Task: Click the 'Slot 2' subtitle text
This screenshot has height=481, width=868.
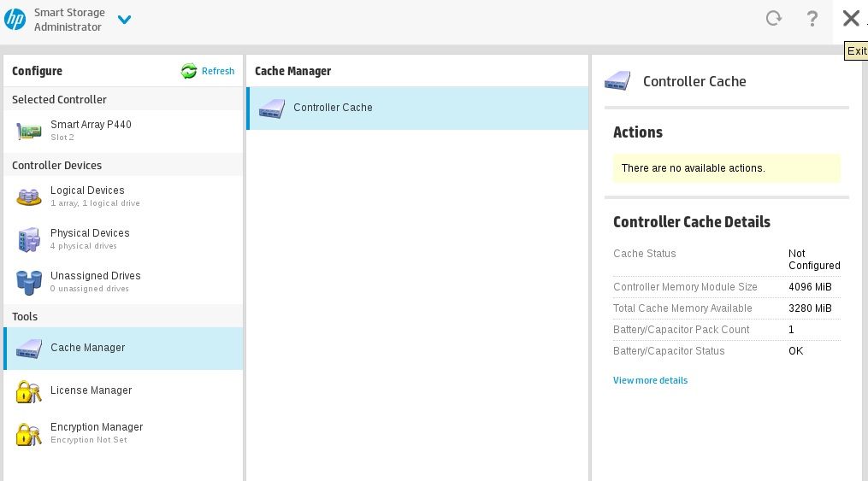Action: [x=62, y=137]
